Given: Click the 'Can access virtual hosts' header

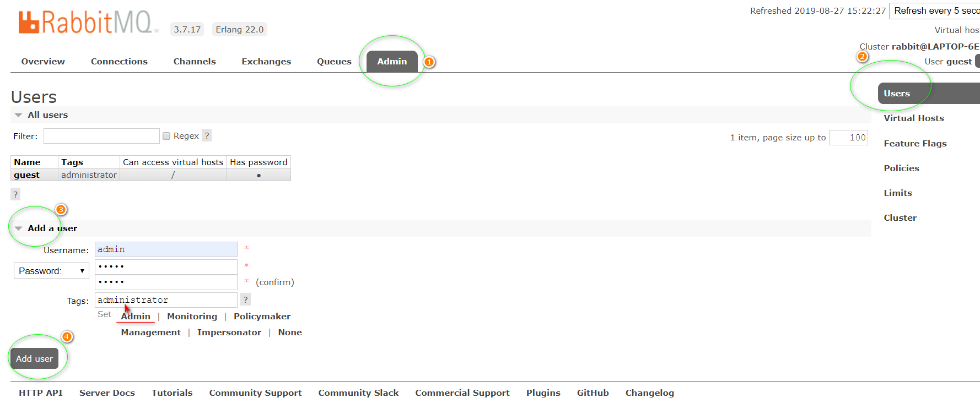Looking at the screenshot, I should click(x=173, y=162).
